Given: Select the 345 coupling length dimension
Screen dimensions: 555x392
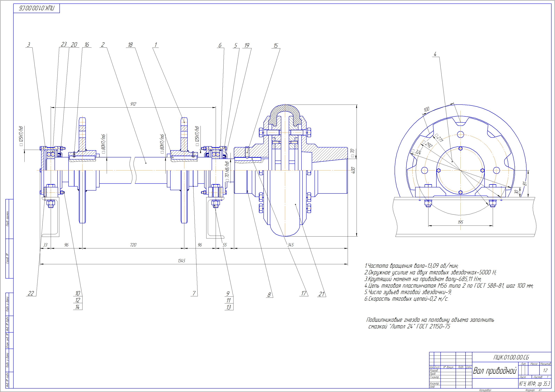Looking at the screenshot, I should pos(290,245).
